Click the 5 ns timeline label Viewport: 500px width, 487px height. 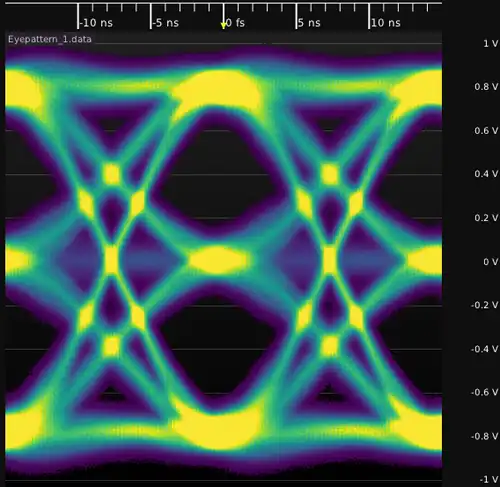pos(309,23)
